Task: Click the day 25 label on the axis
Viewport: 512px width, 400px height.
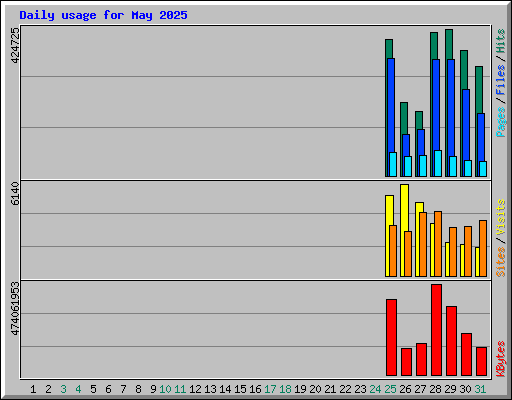Action: [x=390, y=389]
